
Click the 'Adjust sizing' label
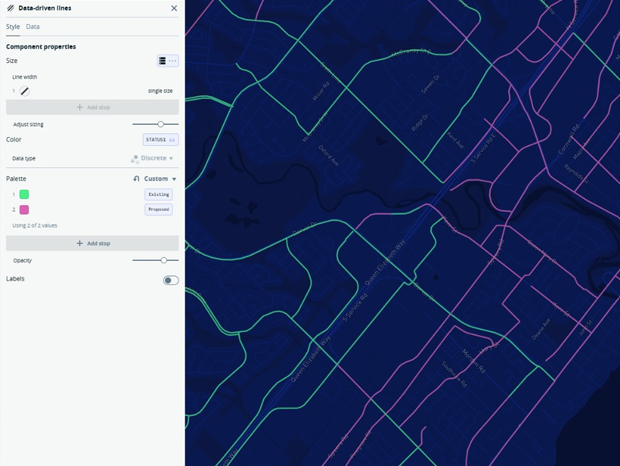[x=28, y=124]
